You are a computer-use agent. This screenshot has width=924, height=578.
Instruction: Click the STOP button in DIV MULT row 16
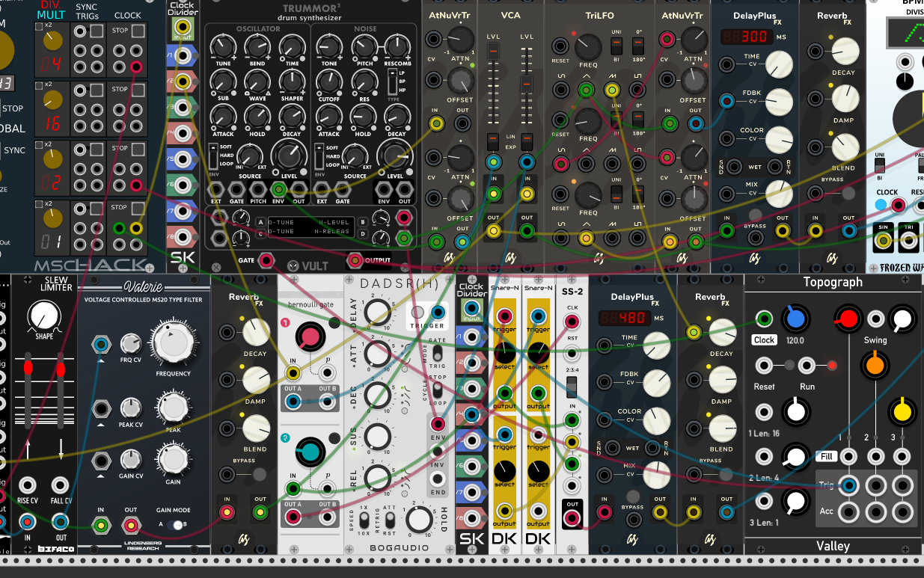(x=137, y=90)
